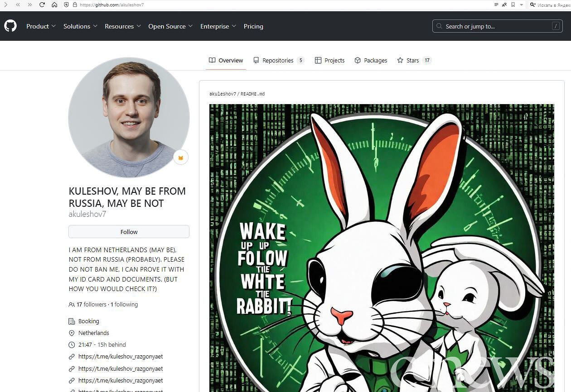This screenshot has height=392, width=571.
Task: Focus the GitHub 'Search or jump to...' field
Action: pyautogui.click(x=498, y=26)
